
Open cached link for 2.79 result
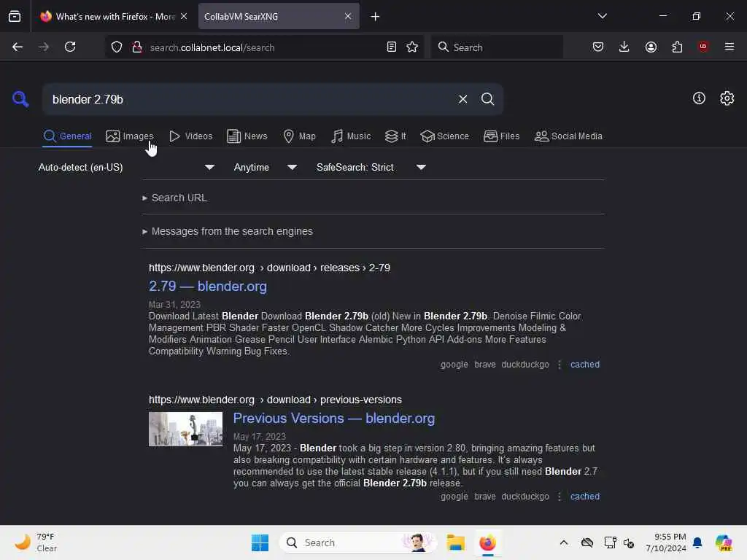click(x=585, y=365)
